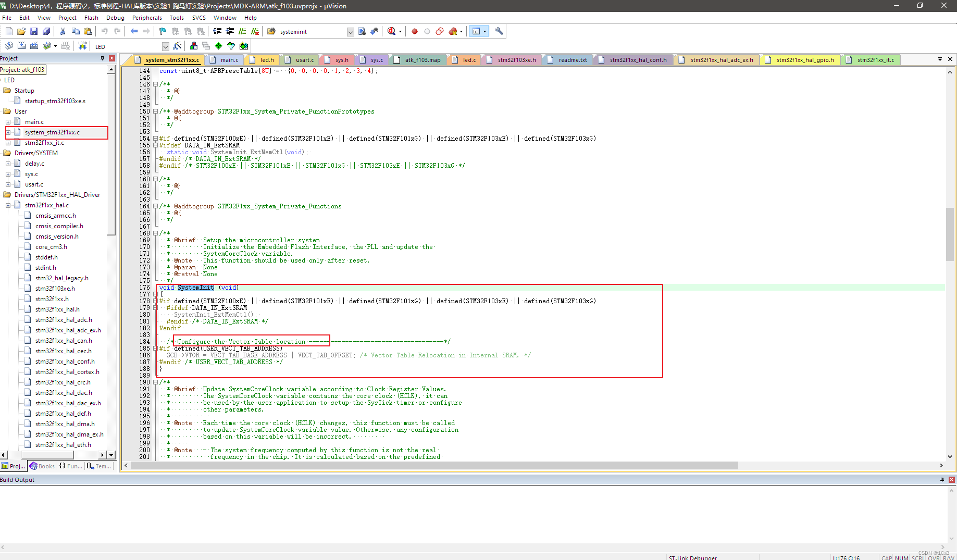Expand usart.c node in the project tree

coord(8,184)
